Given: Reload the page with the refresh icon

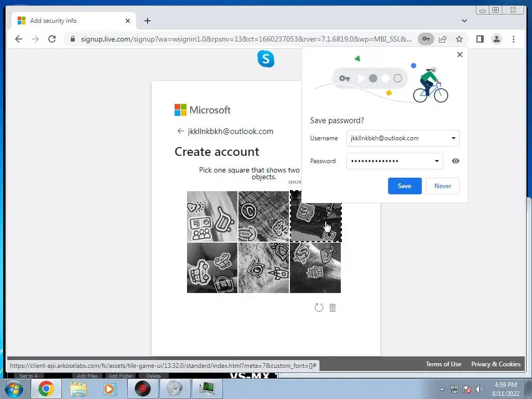Looking at the screenshot, I should point(52,39).
